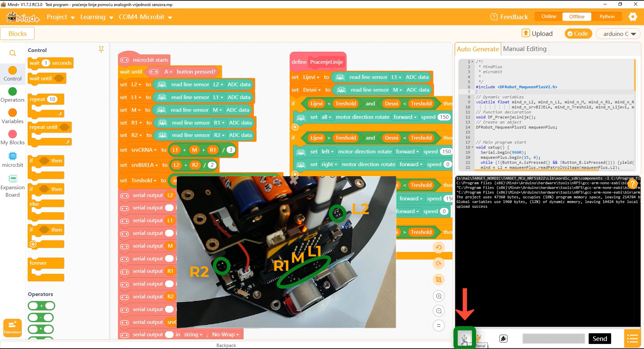Image resolution: width=644 pixels, height=349 pixels.
Task: Click the 'define PracenjeLinije' block
Action: tap(318, 62)
